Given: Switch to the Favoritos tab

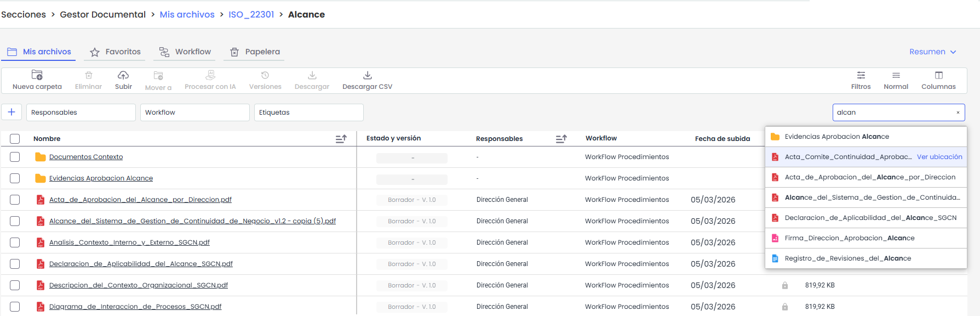Looking at the screenshot, I should (x=116, y=52).
